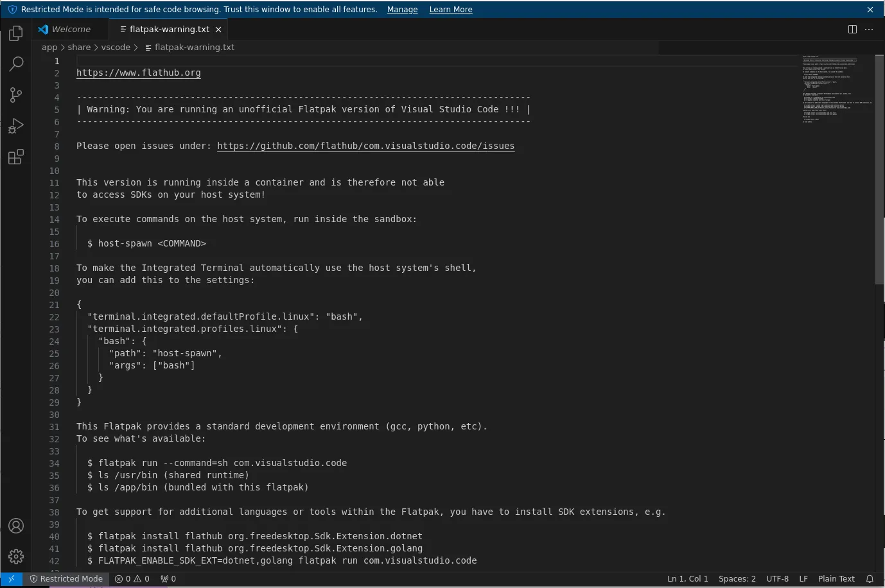
Task: Click the '"path": "host-spawn",' line
Action: click(166, 353)
